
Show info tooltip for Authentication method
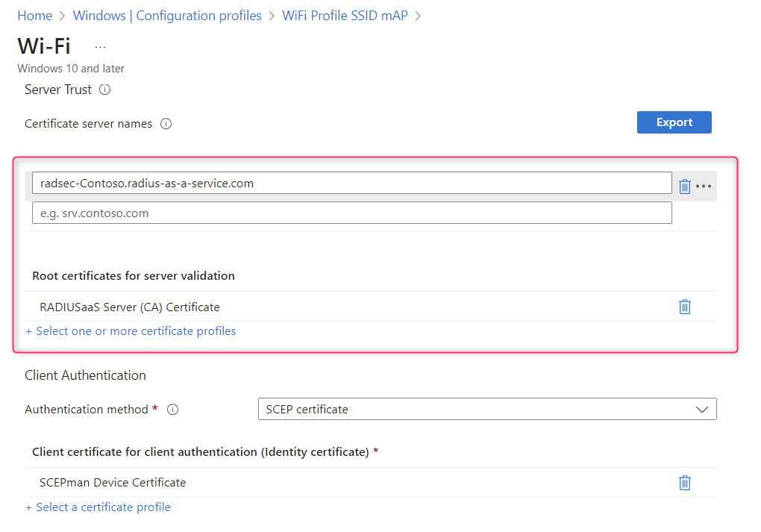(173, 410)
